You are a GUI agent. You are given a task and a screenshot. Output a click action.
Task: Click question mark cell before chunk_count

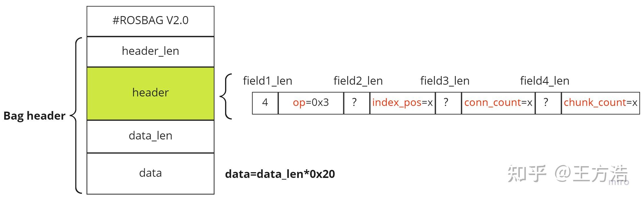point(548,103)
